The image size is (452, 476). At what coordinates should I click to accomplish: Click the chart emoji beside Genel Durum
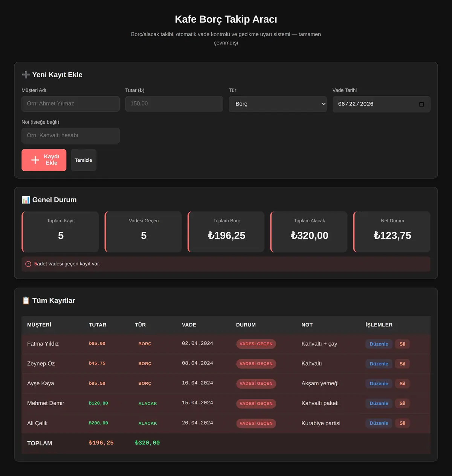click(x=26, y=200)
